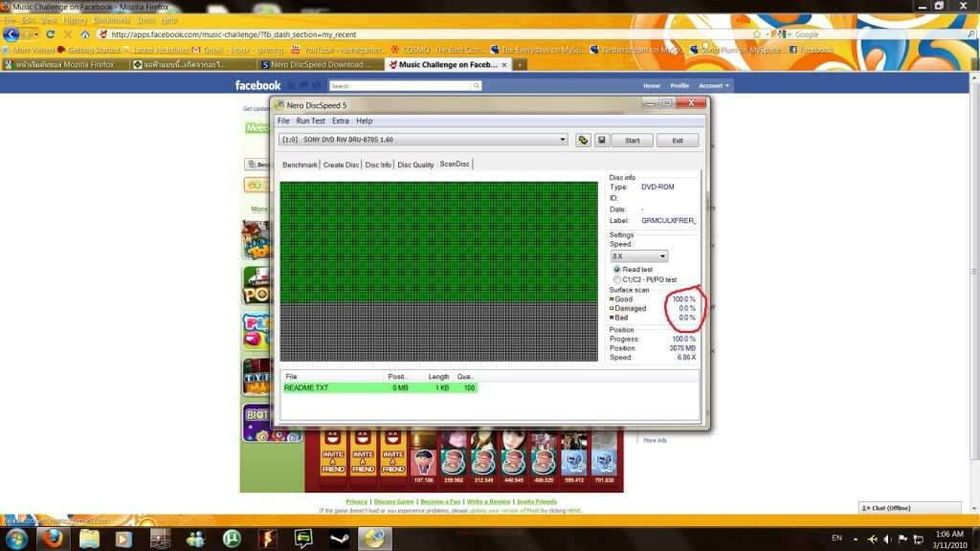
Task: Click the Start button in Nero DiscSpeed
Action: (632, 140)
